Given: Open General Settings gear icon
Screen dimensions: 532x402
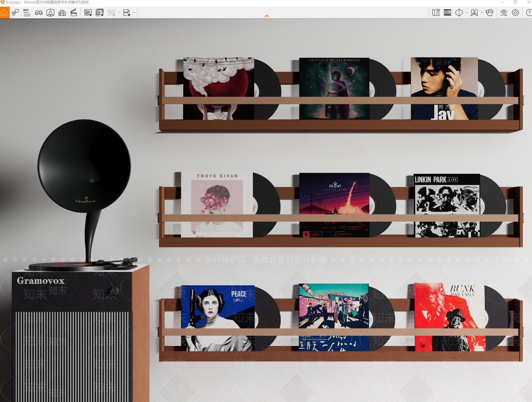Looking at the screenshot, I should click(515, 13).
